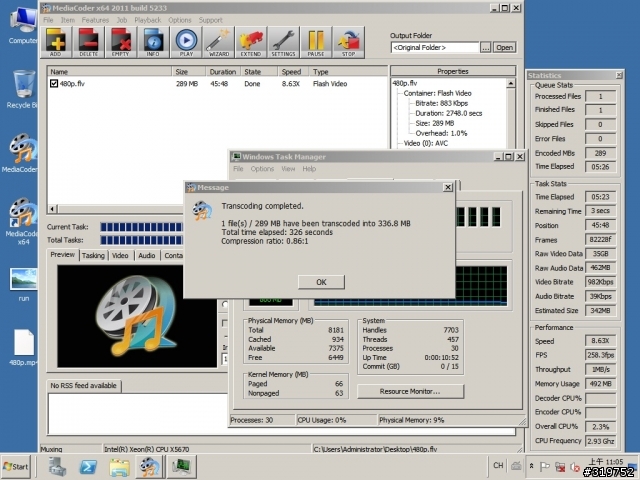Image resolution: width=640 pixels, height=480 pixels.
Task: Click the CH language indicator in tray
Action: pyautogui.click(x=498, y=465)
